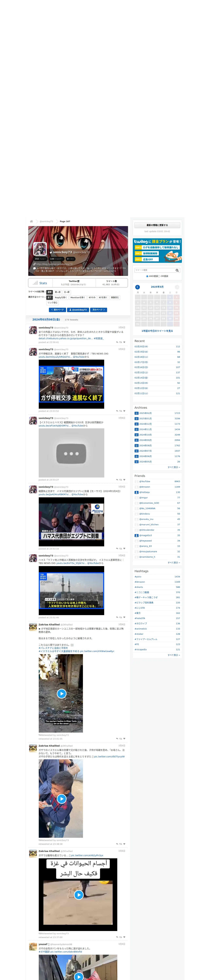Expand Archives with すべて表示 link
210x980 pixels.
[x=174, y=467]
